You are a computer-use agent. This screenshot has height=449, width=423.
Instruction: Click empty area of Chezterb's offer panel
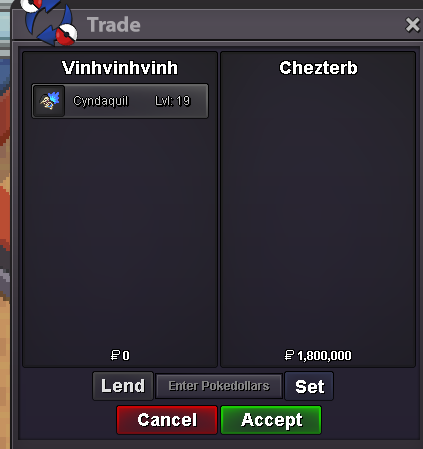click(318, 213)
